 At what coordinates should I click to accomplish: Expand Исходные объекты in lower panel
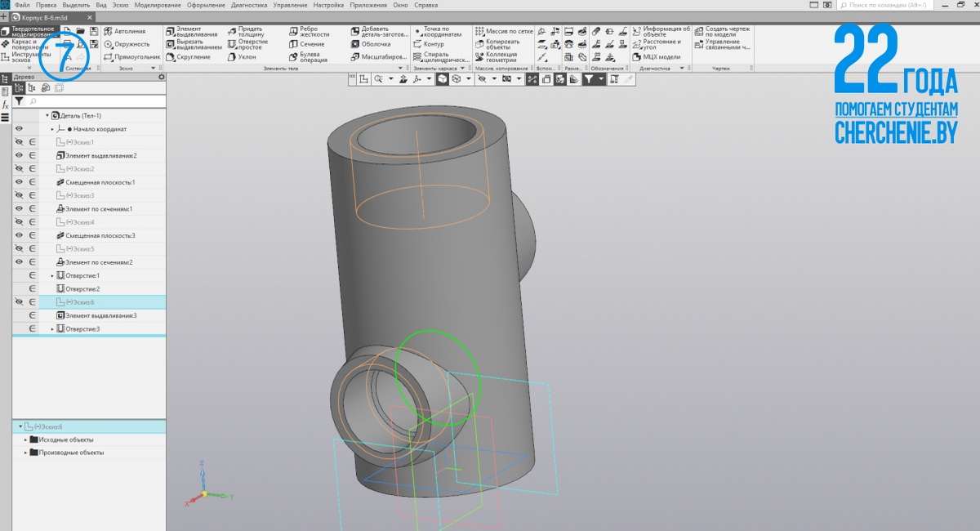pos(25,440)
